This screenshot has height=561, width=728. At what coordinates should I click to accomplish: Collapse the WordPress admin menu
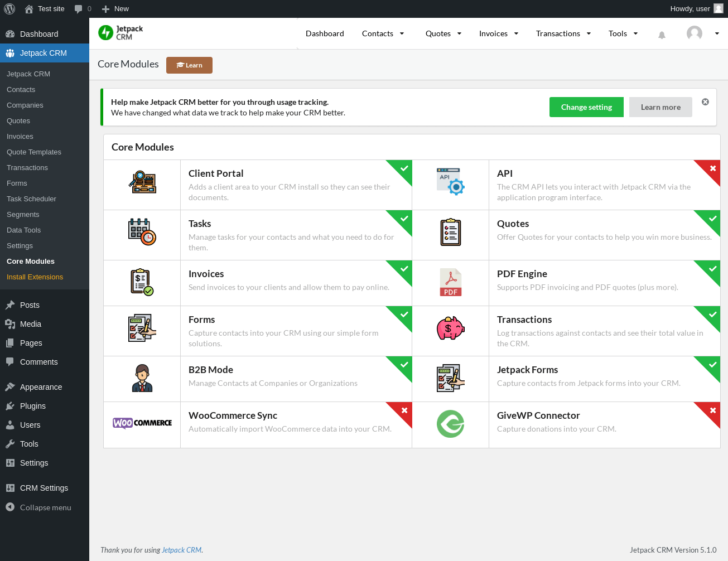tap(45, 507)
